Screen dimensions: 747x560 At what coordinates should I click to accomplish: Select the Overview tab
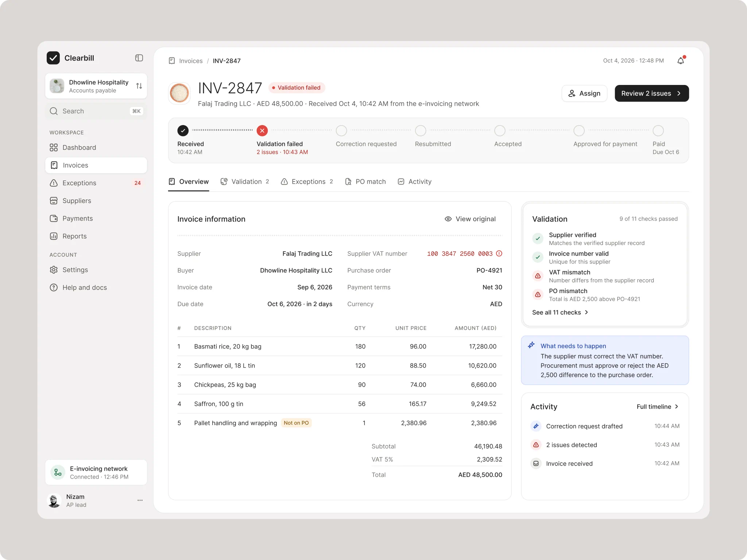point(189,182)
